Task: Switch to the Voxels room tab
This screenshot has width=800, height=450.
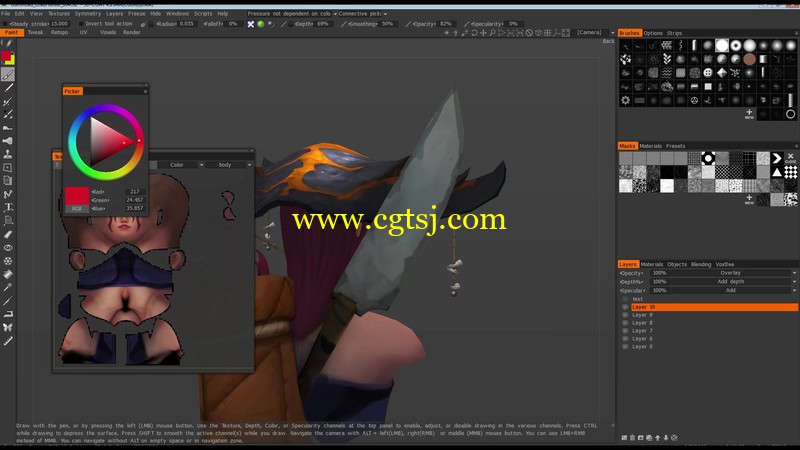Action: [108, 33]
